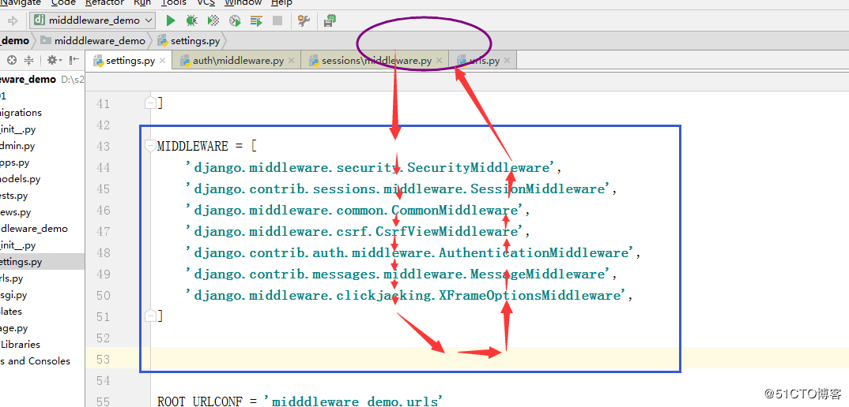849x407 pixels.
Task: Select apps.py in project tree
Action: point(15,162)
